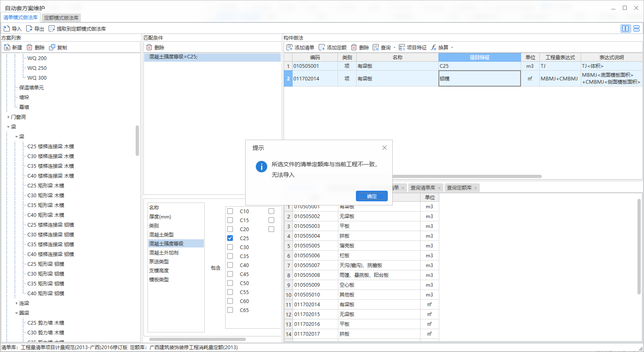Select row 010505002 无梁板
Viewport: 644px width, 352px height.
coord(362,216)
